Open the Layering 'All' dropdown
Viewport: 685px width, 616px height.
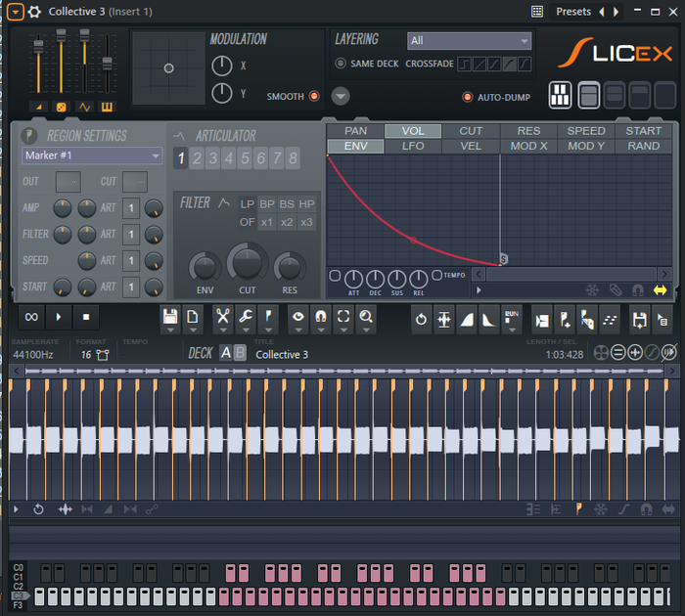[469, 41]
